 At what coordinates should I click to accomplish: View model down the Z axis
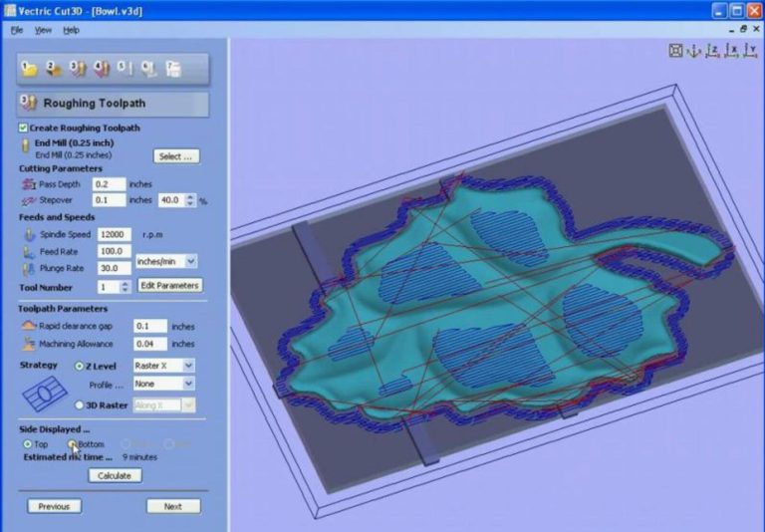(x=712, y=50)
